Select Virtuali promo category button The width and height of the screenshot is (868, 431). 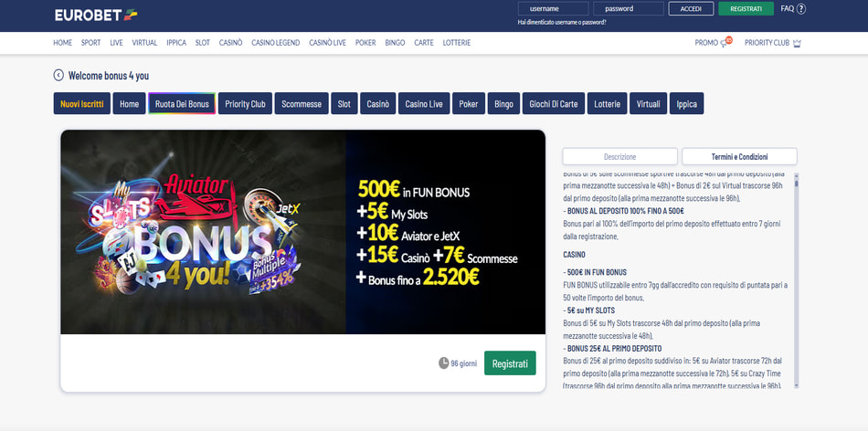click(x=648, y=103)
